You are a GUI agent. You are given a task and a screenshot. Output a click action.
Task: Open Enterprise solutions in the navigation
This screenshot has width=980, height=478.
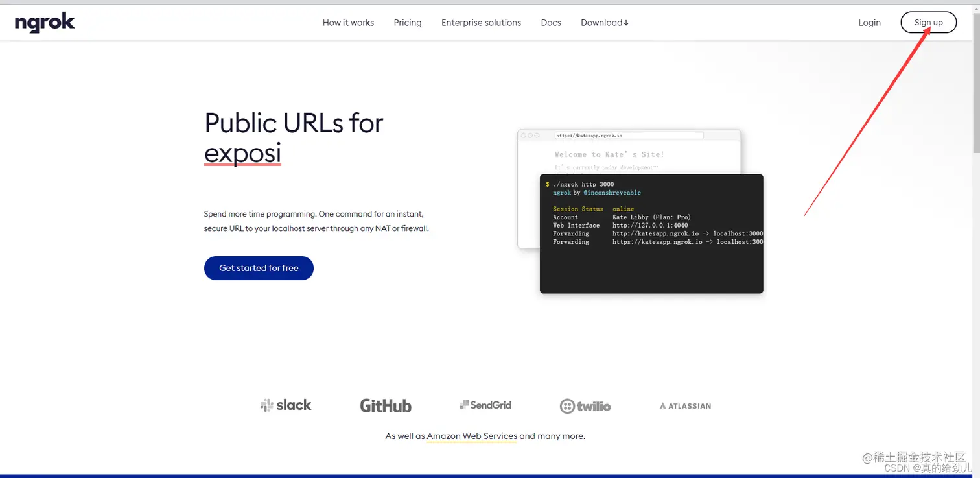[x=481, y=23]
